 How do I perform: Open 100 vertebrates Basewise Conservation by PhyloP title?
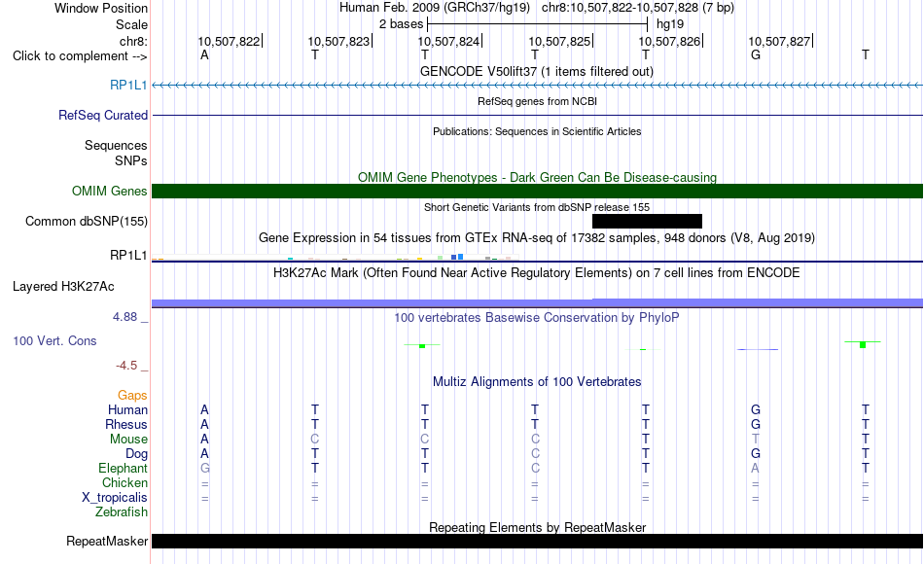click(537, 318)
